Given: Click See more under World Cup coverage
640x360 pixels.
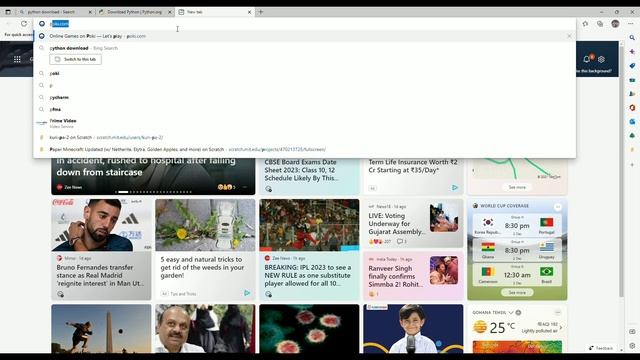Looking at the screenshot, I should click(x=517, y=292).
